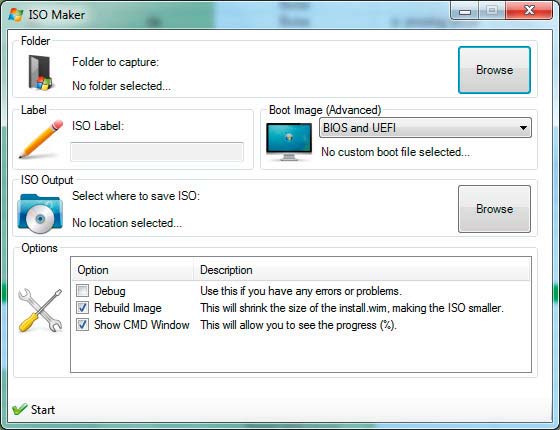This screenshot has width=560, height=430.
Task: Open the BIOS and UEFI dropdown arrow
Action: click(x=523, y=128)
